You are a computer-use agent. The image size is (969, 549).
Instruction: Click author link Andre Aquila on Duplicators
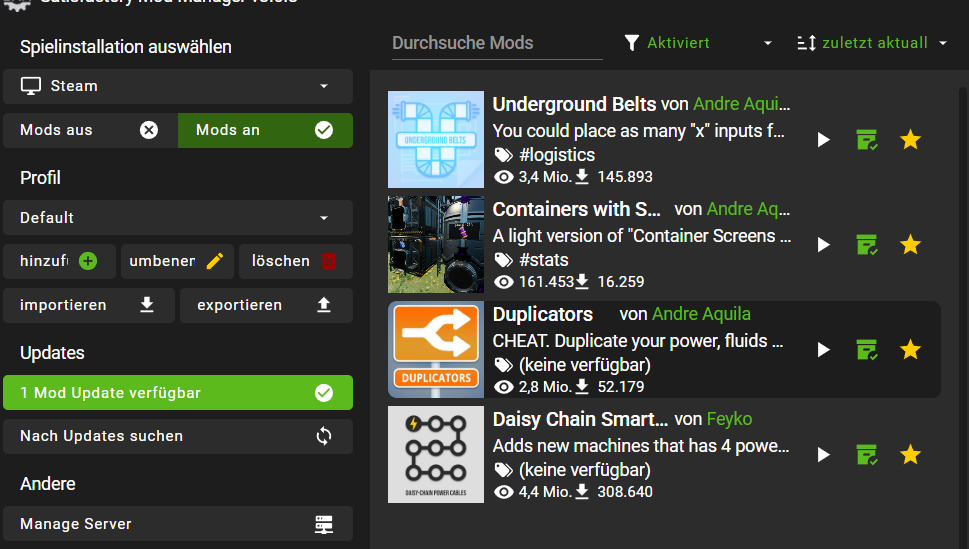point(701,314)
